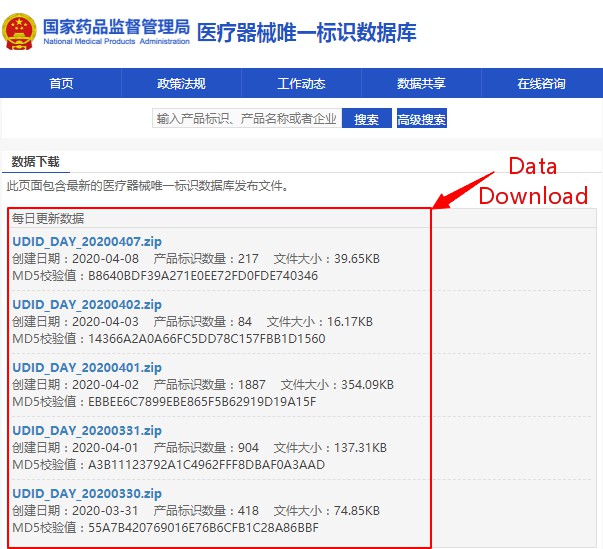The height and width of the screenshot is (549, 603).
Task: Click the 医疗器械唯一标识数据库 site title
Action: coord(307,33)
